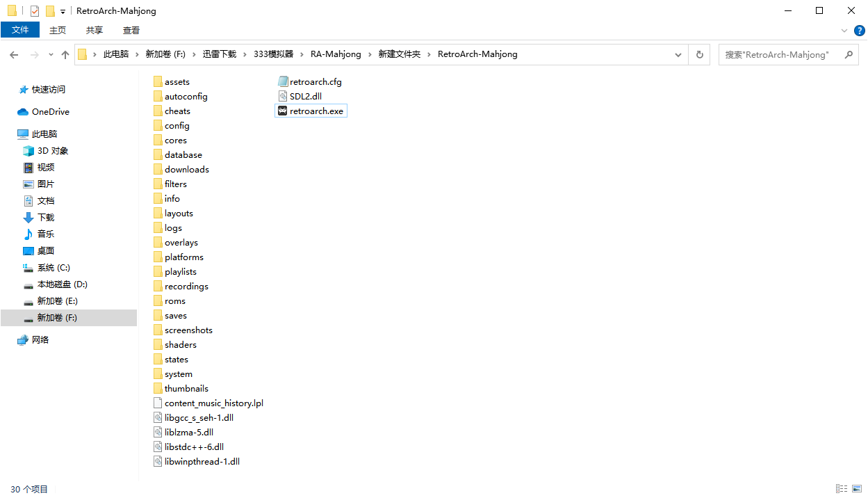Select the thumbnails folder name
The image size is (868, 498).
(x=186, y=388)
